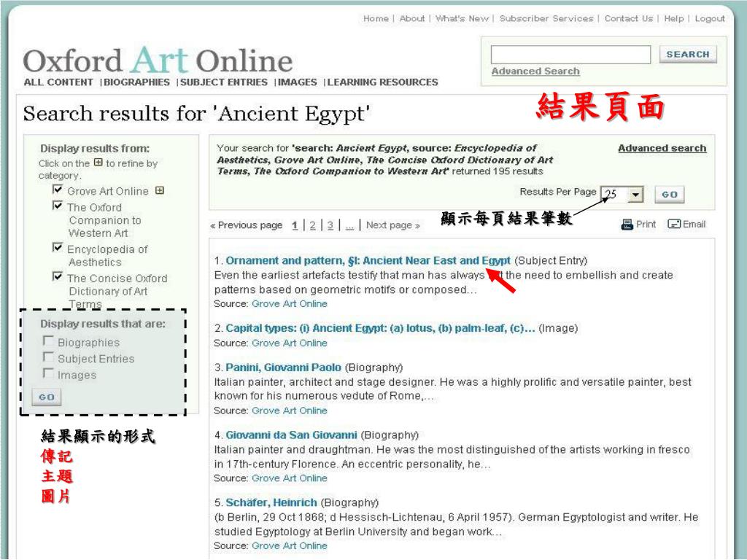
Task: Click the Oxford Art Online logo
Action: pos(158,61)
